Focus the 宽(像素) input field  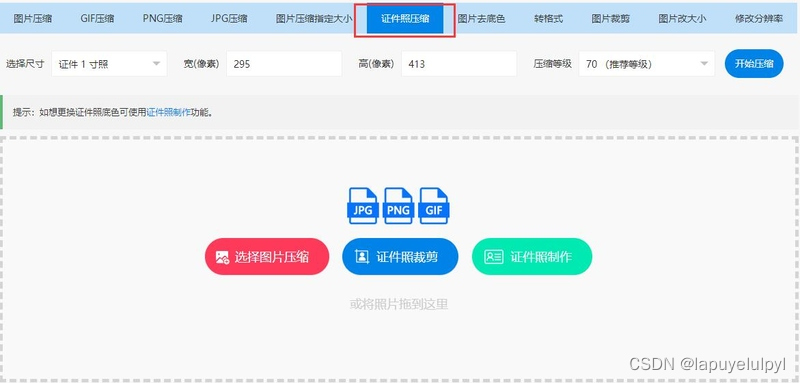284,64
